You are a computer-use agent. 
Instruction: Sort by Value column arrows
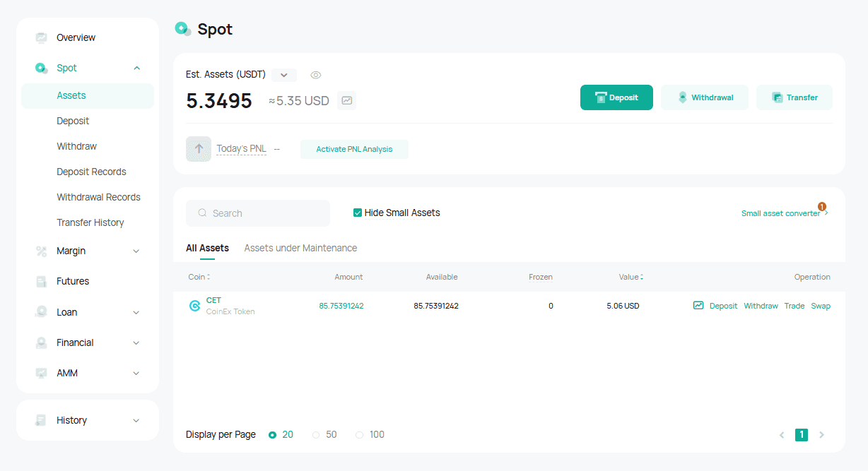(x=642, y=278)
